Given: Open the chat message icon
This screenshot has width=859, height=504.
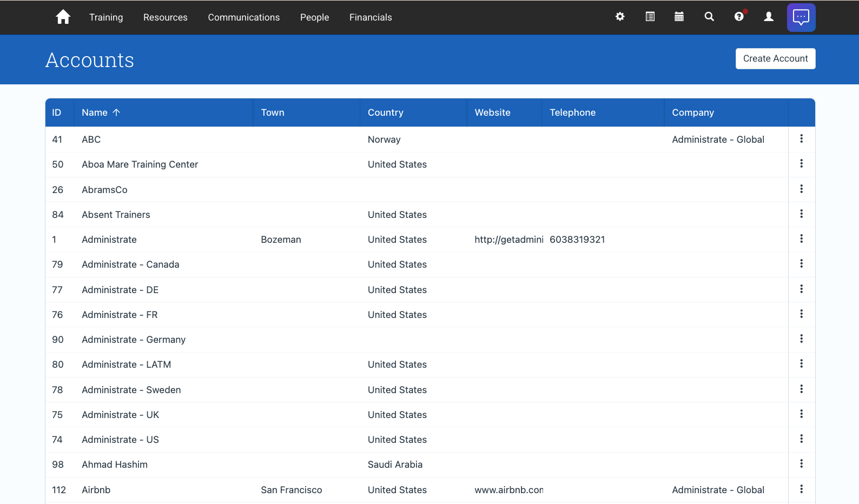Looking at the screenshot, I should coord(801,17).
